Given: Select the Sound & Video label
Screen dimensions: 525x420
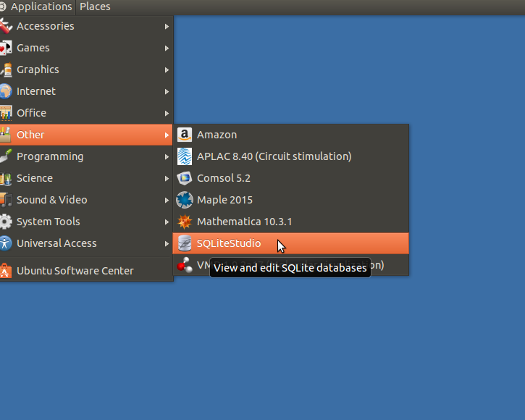Looking at the screenshot, I should (x=52, y=200).
